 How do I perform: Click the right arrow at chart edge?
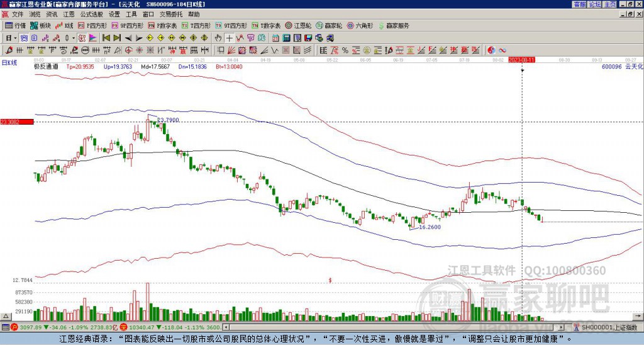[x=638, y=317]
